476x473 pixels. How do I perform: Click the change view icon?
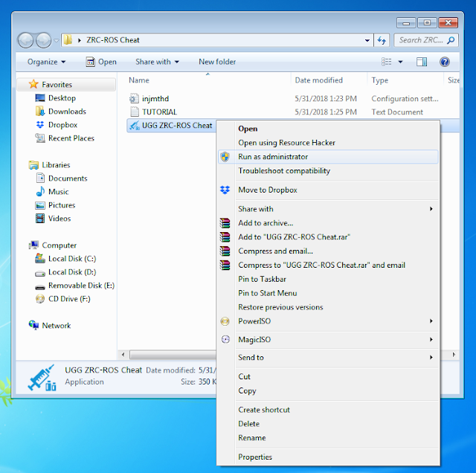click(x=387, y=62)
